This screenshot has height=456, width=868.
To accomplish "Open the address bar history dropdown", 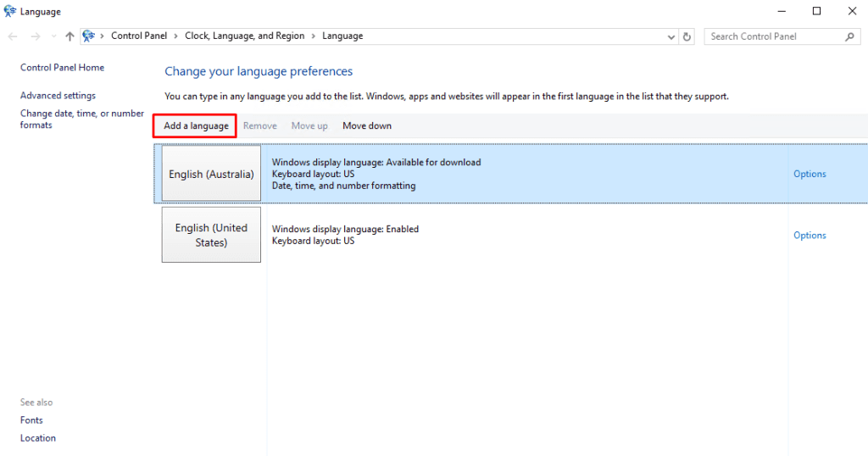I will point(671,37).
